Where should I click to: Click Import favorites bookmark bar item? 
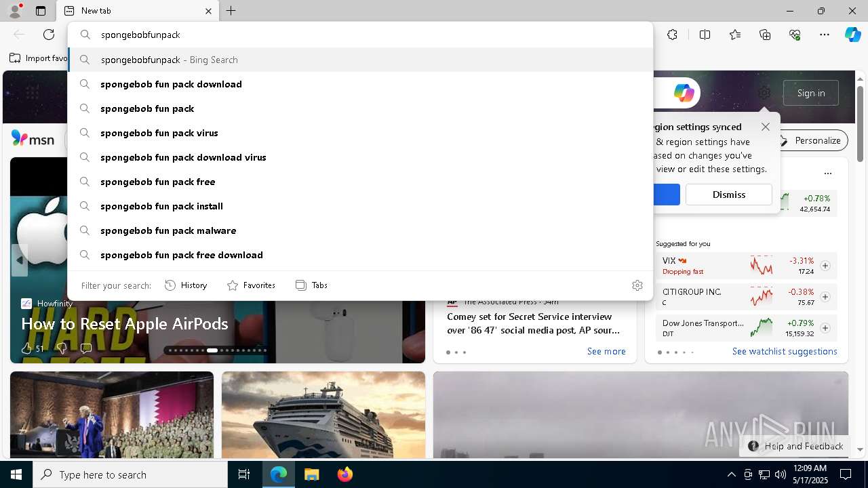pos(39,58)
